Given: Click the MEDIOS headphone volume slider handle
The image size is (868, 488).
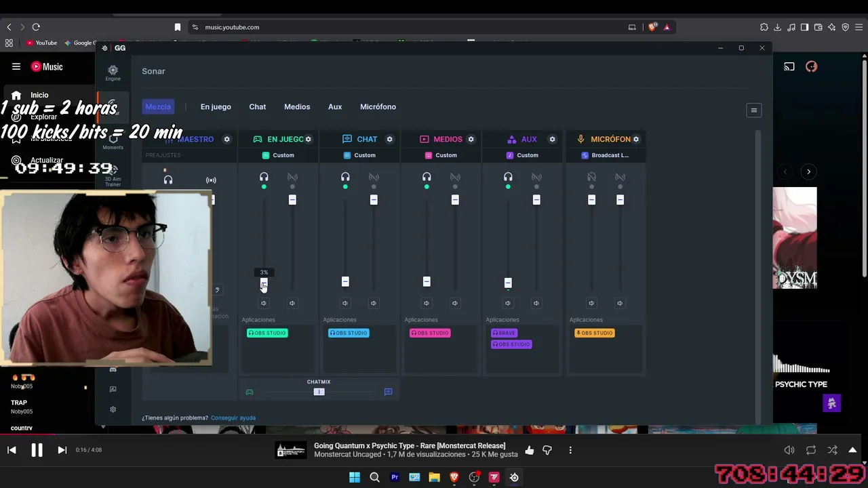Looking at the screenshot, I should [x=427, y=281].
